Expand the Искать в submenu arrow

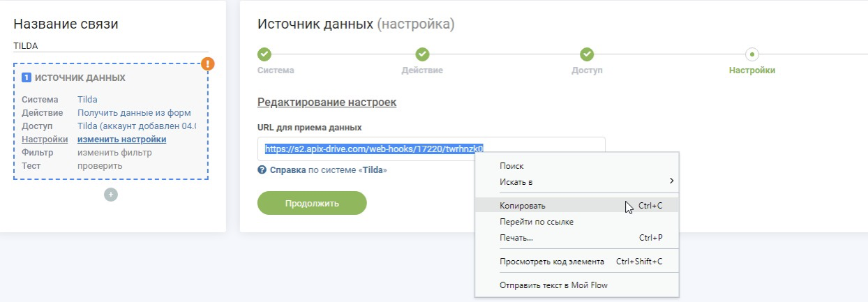672,181
